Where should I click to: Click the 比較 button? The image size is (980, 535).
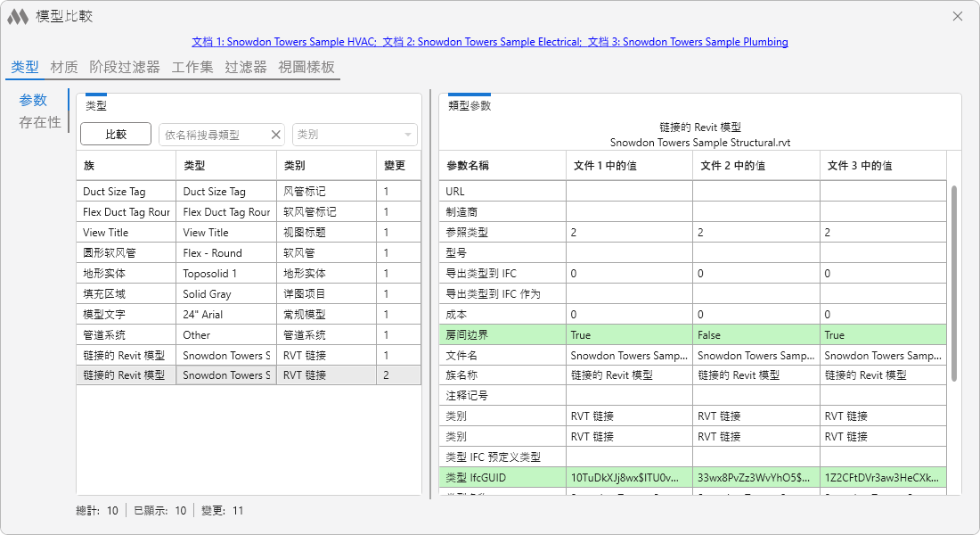tap(116, 134)
